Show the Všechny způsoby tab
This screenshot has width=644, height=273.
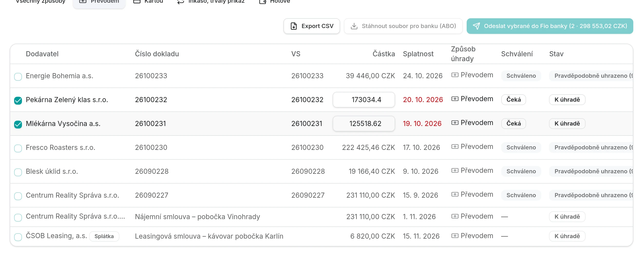40,2
